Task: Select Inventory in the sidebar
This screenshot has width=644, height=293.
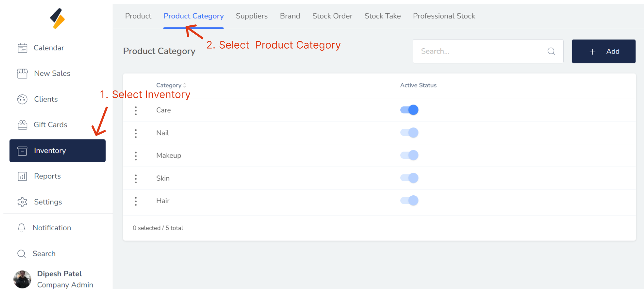Action: click(57, 151)
